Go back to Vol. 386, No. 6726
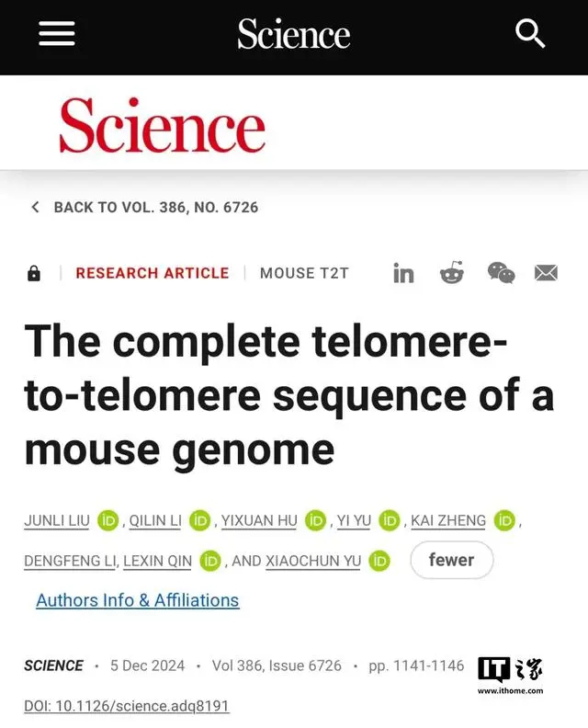The width and height of the screenshot is (588, 728). tap(155, 207)
